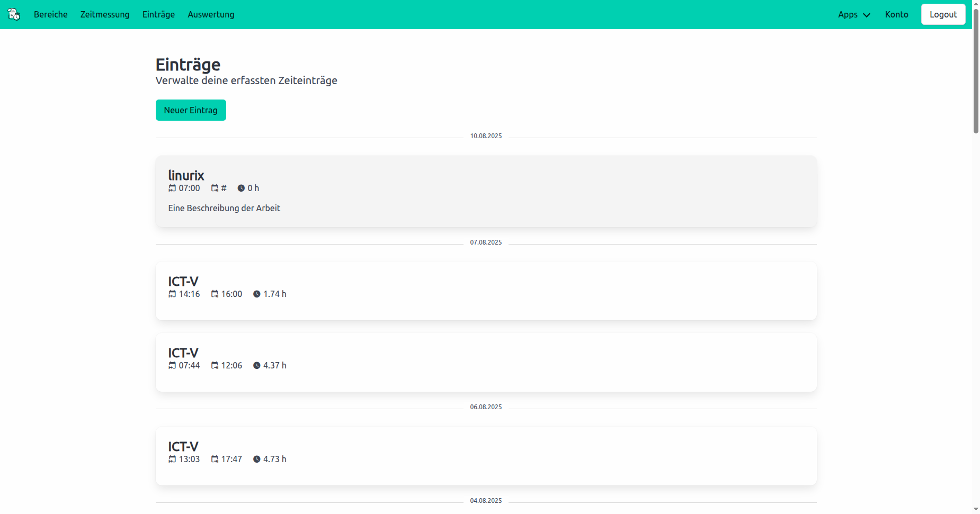This screenshot has height=514, width=980.
Task: Click start icon next to 14:16
Action: pyautogui.click(x=172, y=294)
